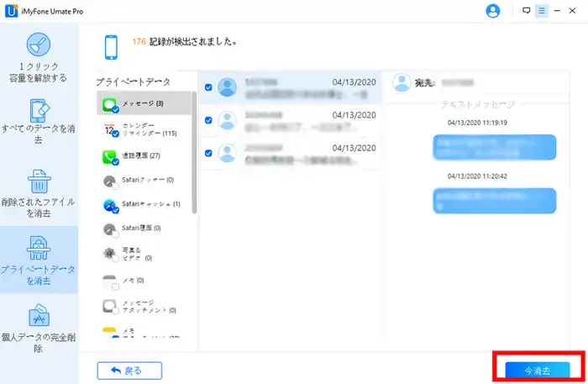Close the Umate Pro window
The width and height of the screenshot is (588, 384).
click(x=572, y=11)
